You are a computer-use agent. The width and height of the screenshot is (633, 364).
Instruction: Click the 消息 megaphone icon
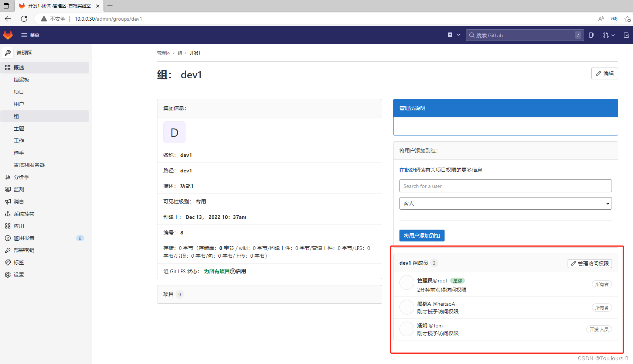pos(8,202)
